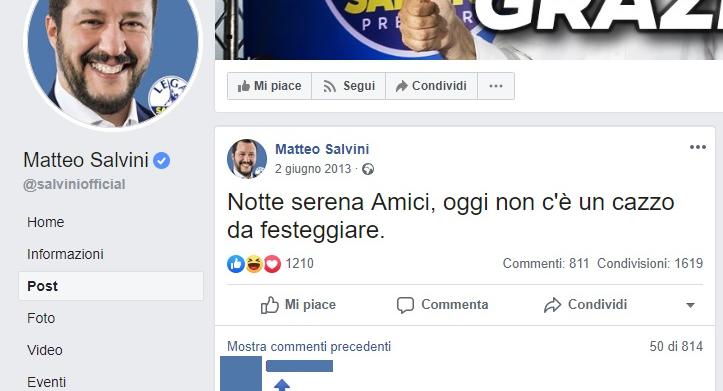This screenshot has width=723, height=391.
Task: Open the three-dot post options menu
Action: coord(698,147)
